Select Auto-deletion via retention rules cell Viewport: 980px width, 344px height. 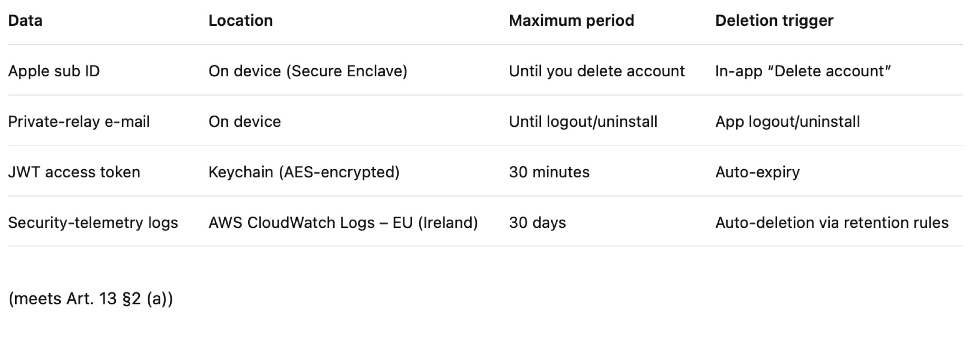coord(831,223)
